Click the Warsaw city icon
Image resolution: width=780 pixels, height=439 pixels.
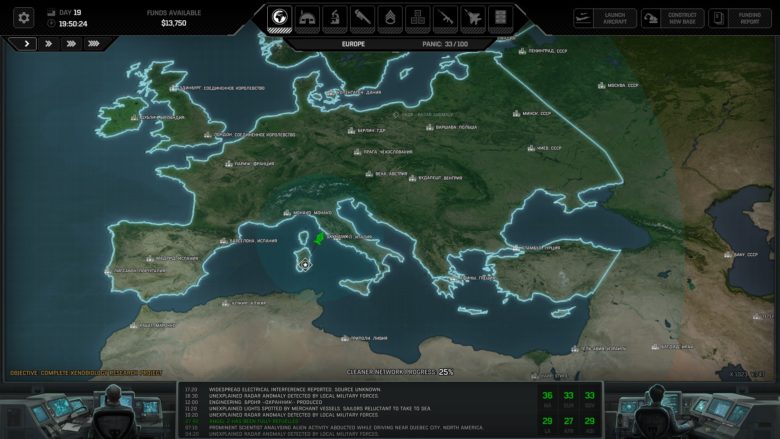[x=430, y=127]
